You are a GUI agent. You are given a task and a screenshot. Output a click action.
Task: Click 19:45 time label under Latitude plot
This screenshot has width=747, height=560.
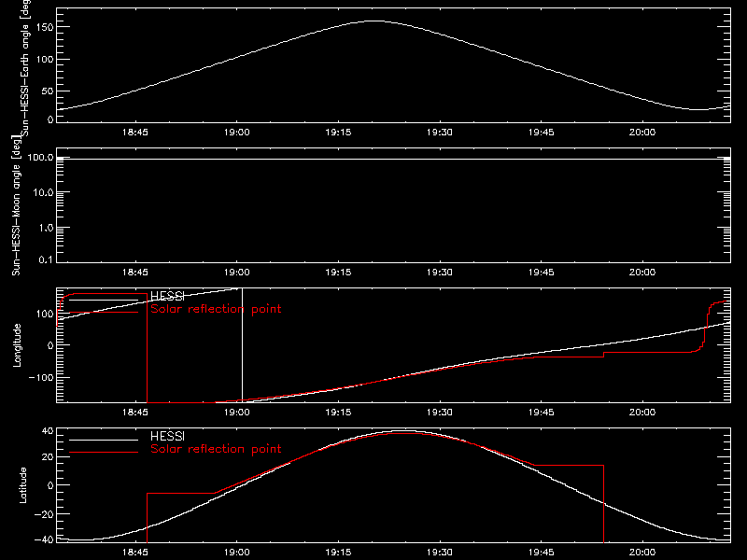542,552
